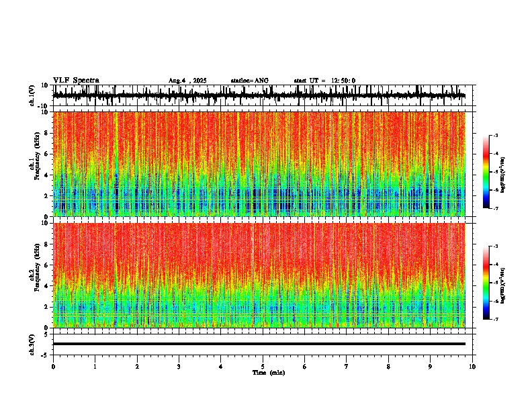
Task: Click time axis tick label "8"
Action: click(x=388, y=367)
